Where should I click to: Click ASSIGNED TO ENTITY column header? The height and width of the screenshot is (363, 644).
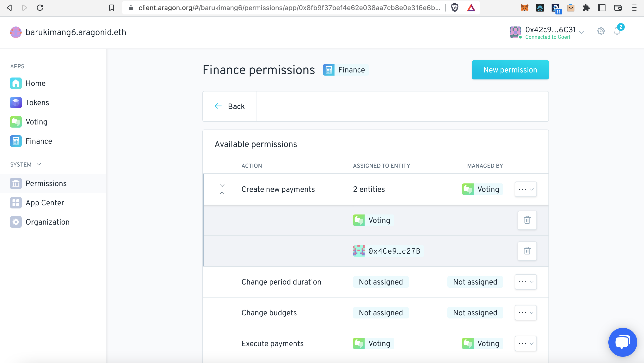point(381,166)
